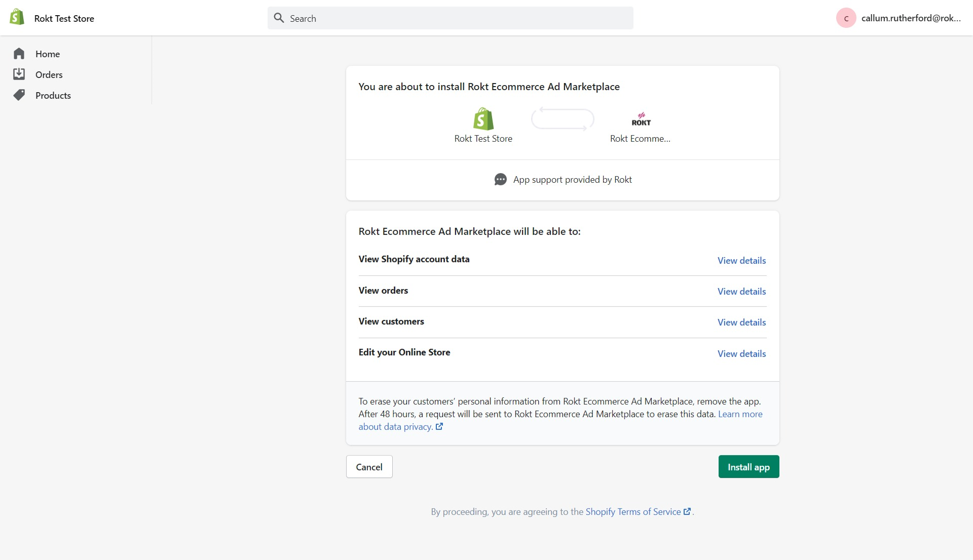Click the Edit your Online Store label
This screenshot has width=973, height=560.
click(x=404, y=352)
